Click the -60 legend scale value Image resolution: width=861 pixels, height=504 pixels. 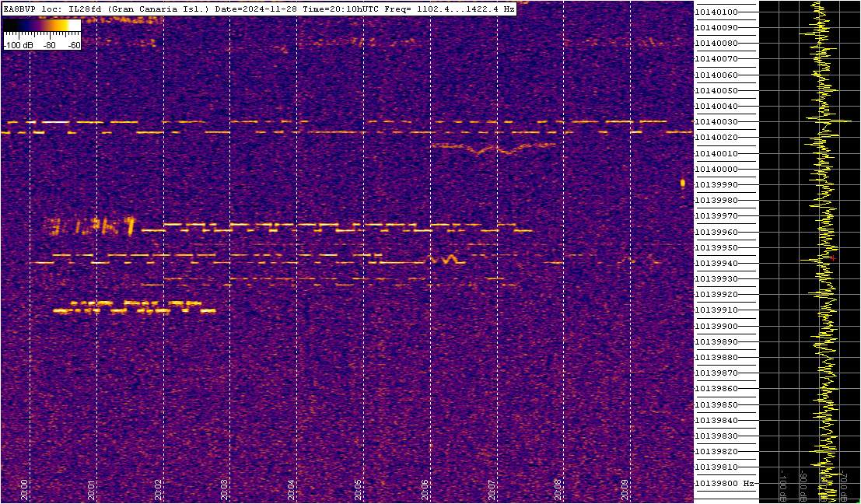coord(74,46)
